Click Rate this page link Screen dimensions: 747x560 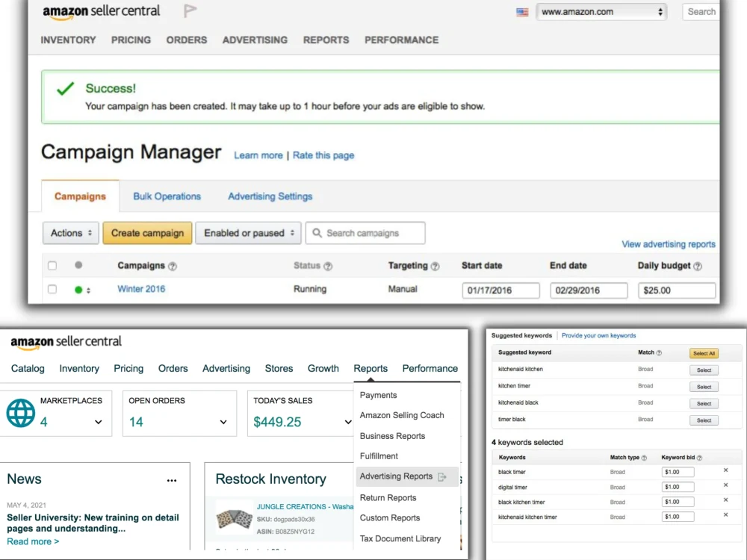pos(323,155)
